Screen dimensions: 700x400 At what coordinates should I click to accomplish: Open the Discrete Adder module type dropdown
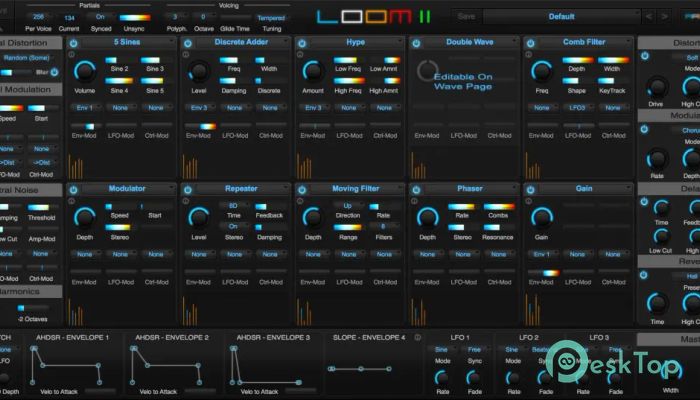coord(242,42)
